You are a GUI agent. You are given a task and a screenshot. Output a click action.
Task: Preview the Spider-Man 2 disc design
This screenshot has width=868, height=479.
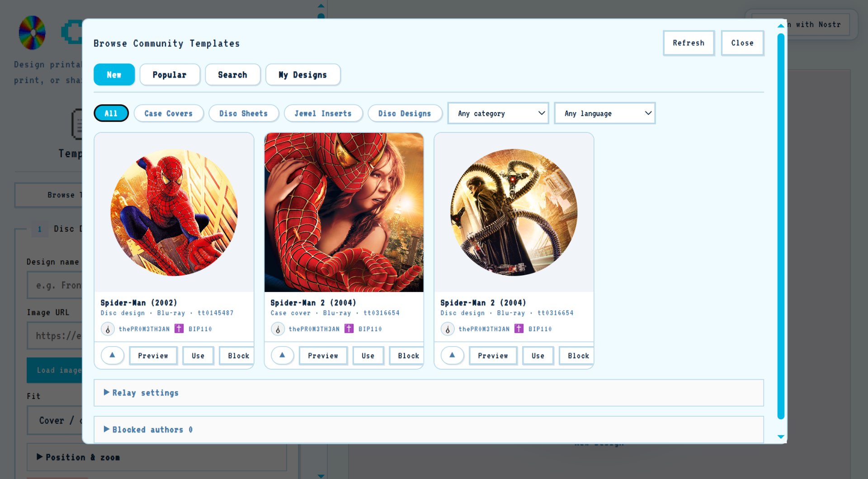493,356
